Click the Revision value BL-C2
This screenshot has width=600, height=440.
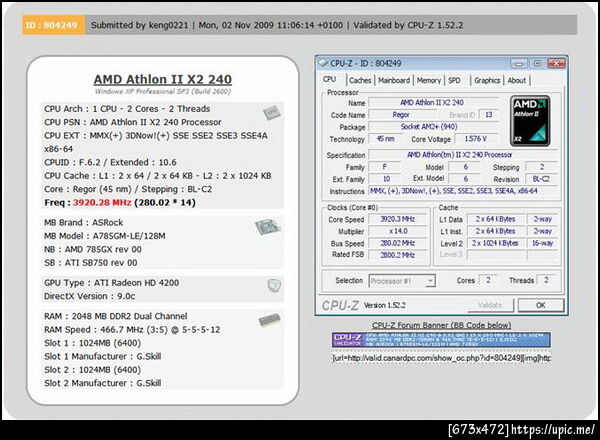tap(541, 179)
